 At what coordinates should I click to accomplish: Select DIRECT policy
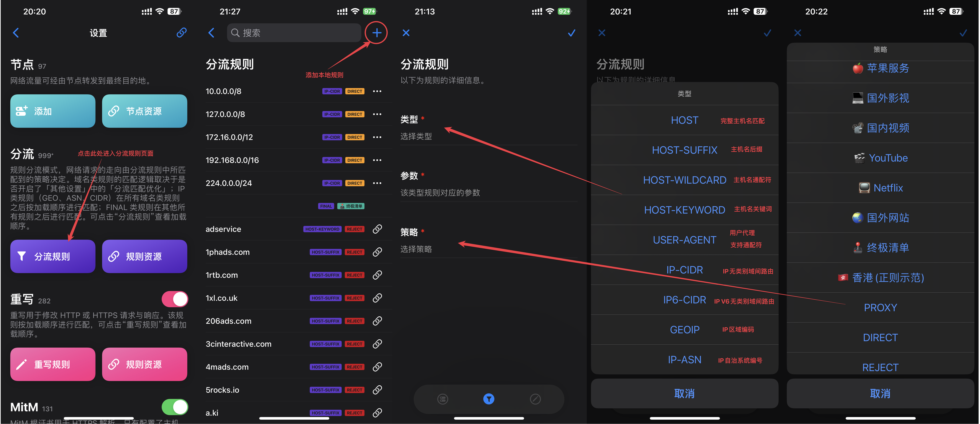click(880, 337)
